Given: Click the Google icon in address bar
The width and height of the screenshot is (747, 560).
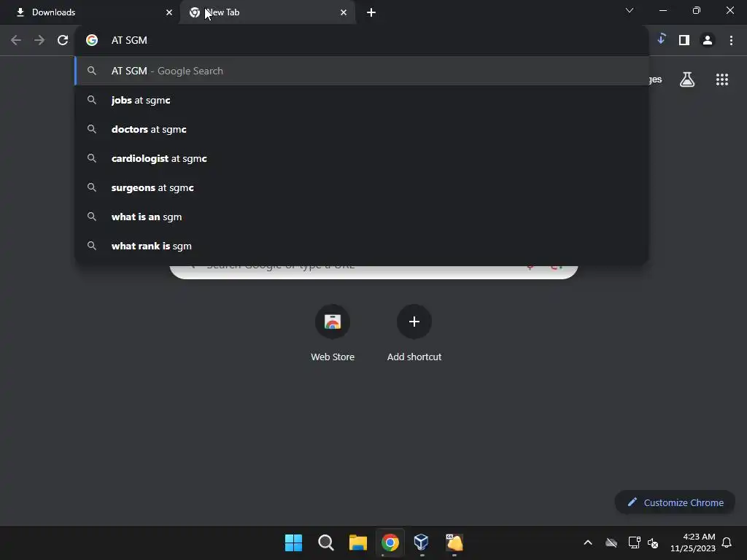Looking at the screenshot, I should click(92, 40).
